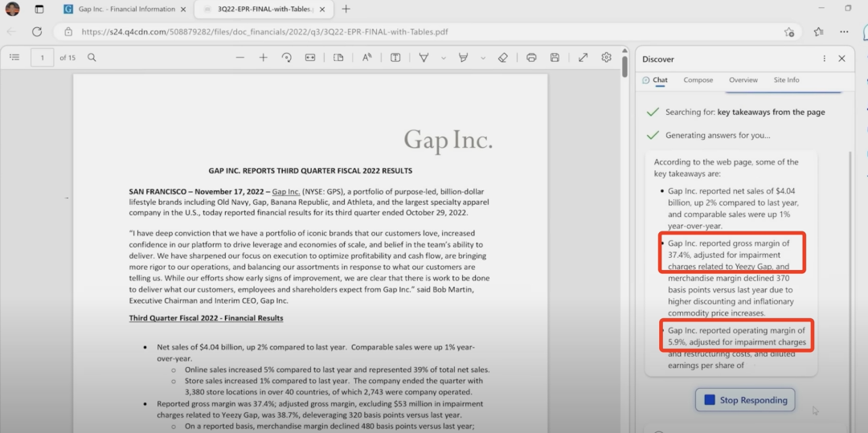This screenshot has height=433, width=868.
Task: Select the Add text tool
Action: (395, 58)
